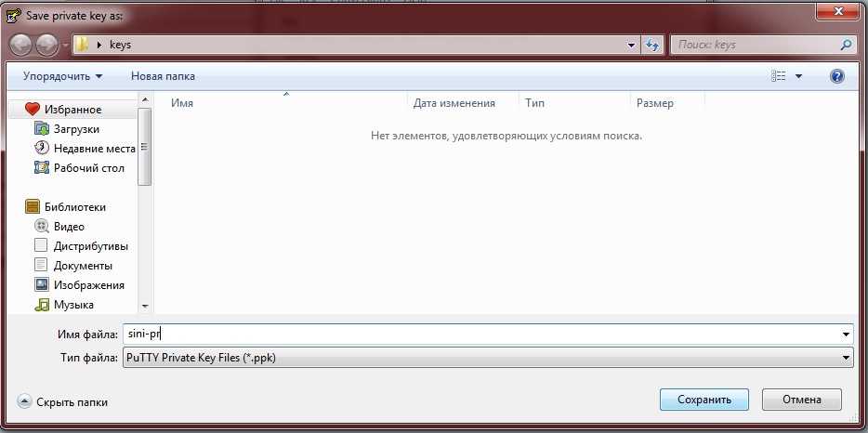Select Загрузки in the favorites list
The width and height of the screenshot is (868, 433).
coord(76,129)
